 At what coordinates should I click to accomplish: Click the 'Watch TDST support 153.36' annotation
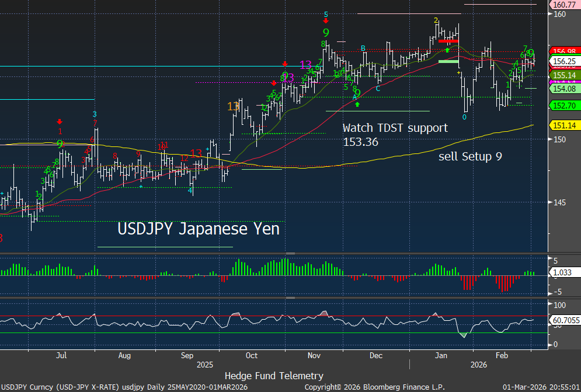pos(395,134)
